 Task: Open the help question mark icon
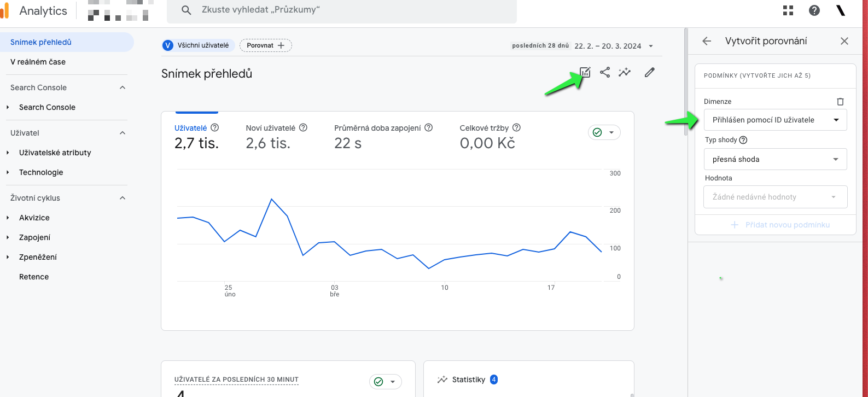(814, 10)
